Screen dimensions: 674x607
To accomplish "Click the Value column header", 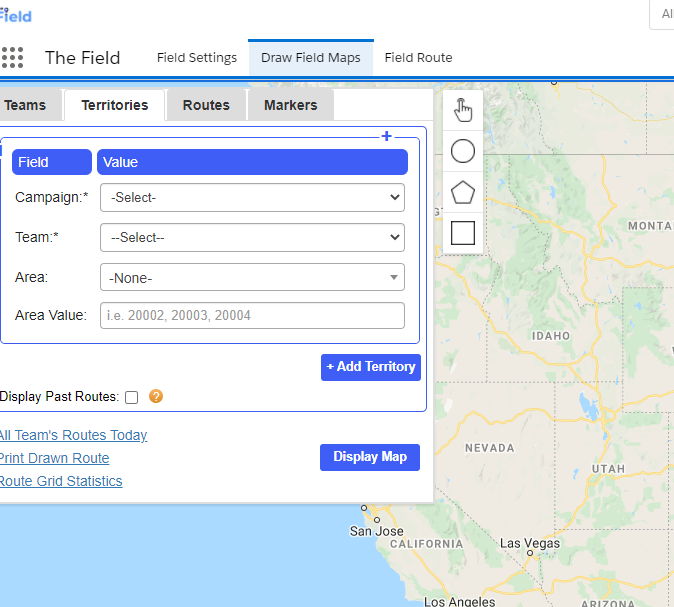I will [252, 162].
